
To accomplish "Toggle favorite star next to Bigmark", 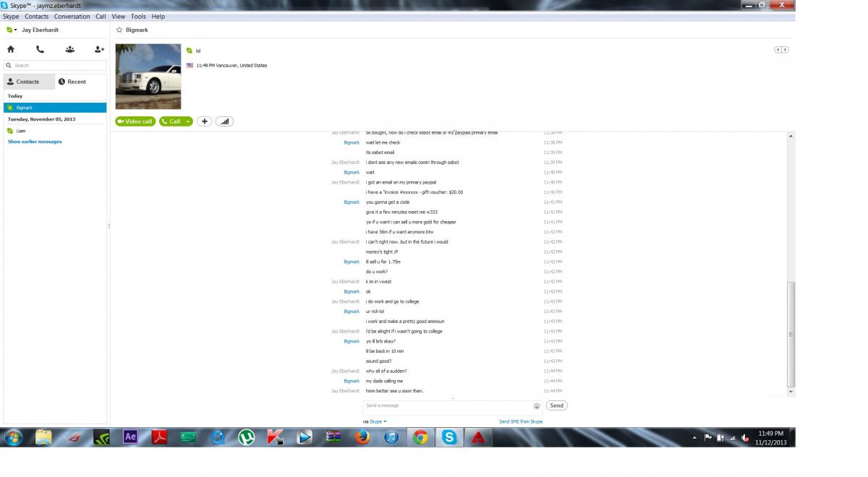I will [119, 30].
